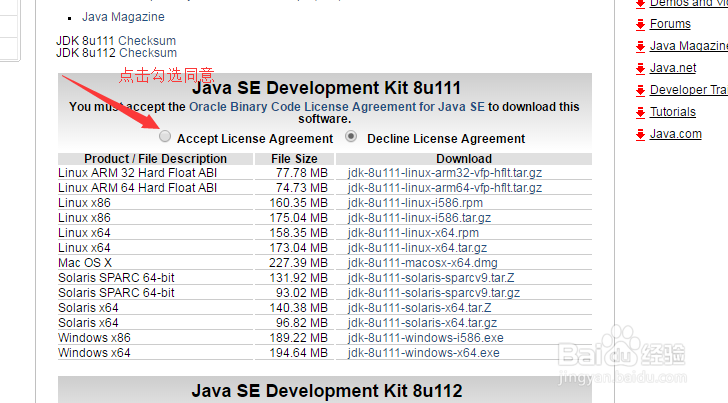The image size is (728, 403).
Task: Open the Java.com sidebar link
Action: point(676,134)
